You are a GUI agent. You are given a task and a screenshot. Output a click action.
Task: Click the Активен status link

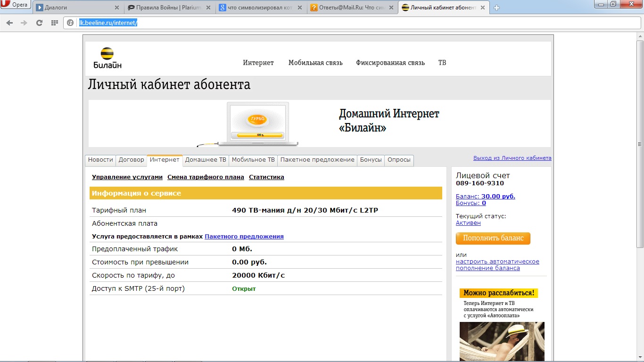coord(468,223)
